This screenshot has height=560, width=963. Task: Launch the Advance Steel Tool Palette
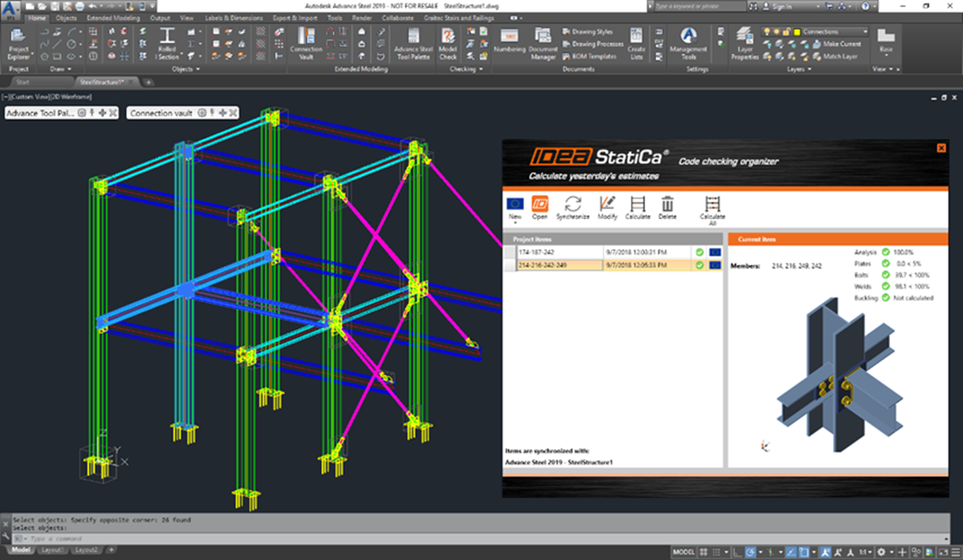(x=413, y=41)
